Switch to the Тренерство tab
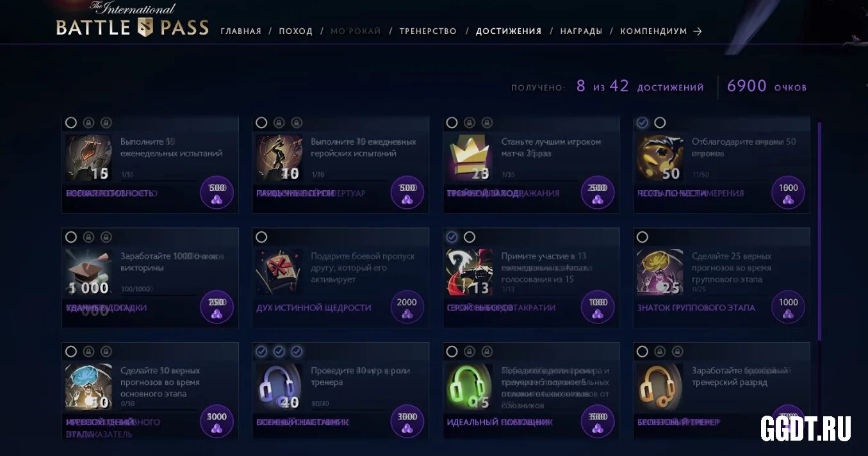868x456 pixels. 428,31
